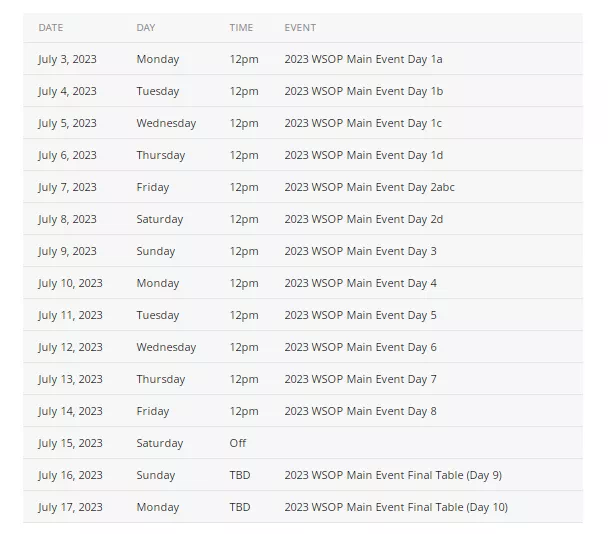Click the DAY column header
The image size is (608, 534).
coord(146,28)
